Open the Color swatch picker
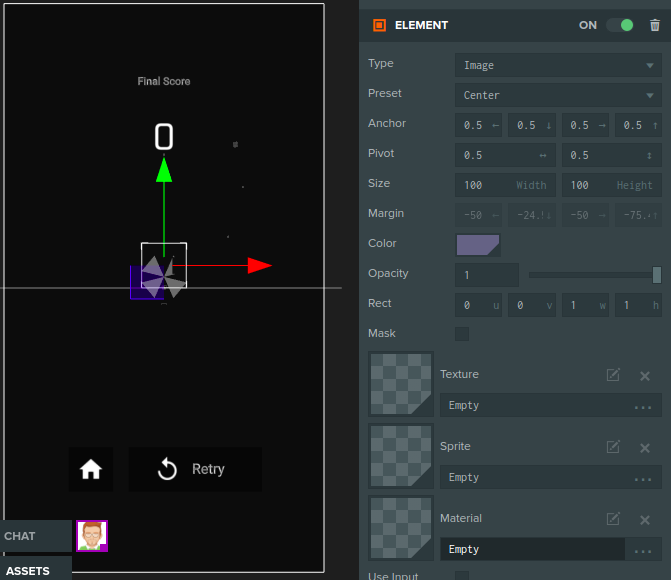This screenshot has width=671, height=580. [x=478, y=244]
